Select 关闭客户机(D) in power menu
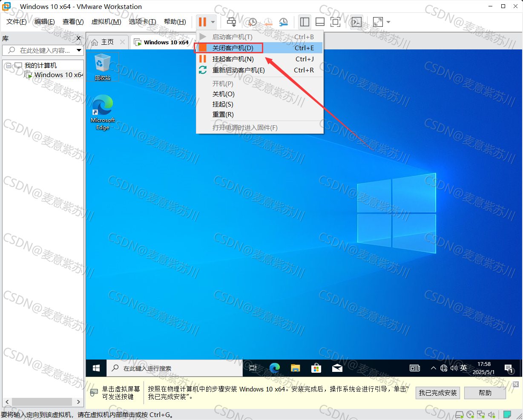 [x=259, y=48]
